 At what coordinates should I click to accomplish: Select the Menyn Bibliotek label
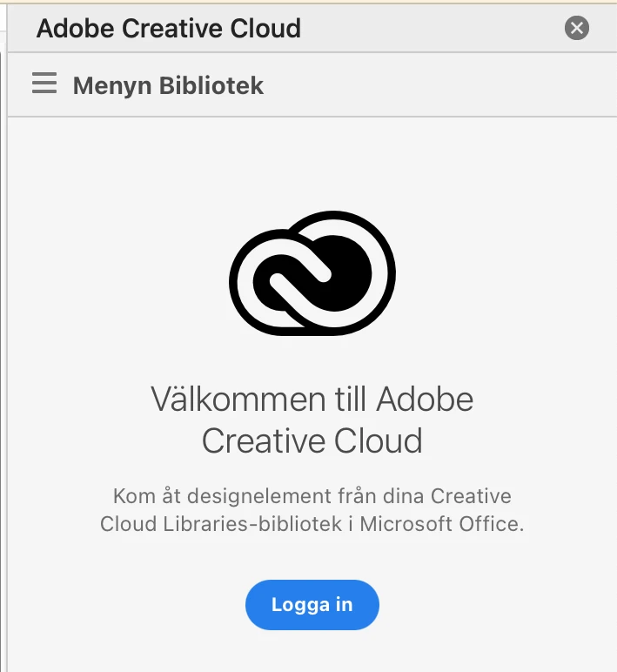(168, 85)
